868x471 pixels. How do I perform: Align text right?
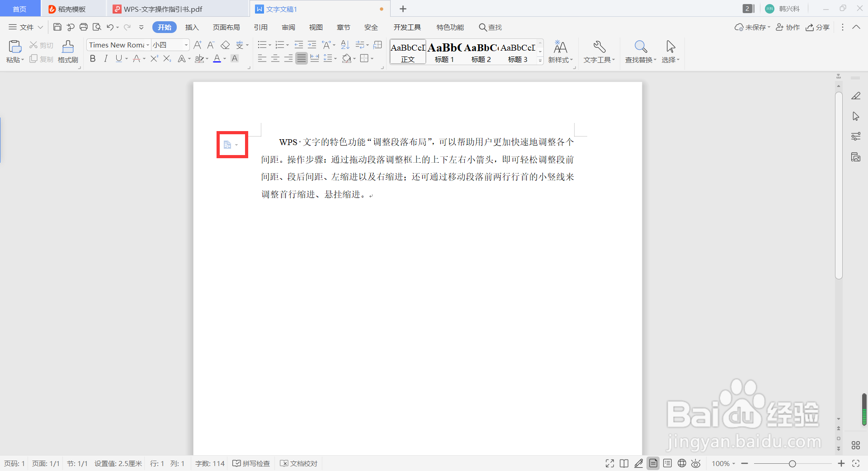pos(288,58)
